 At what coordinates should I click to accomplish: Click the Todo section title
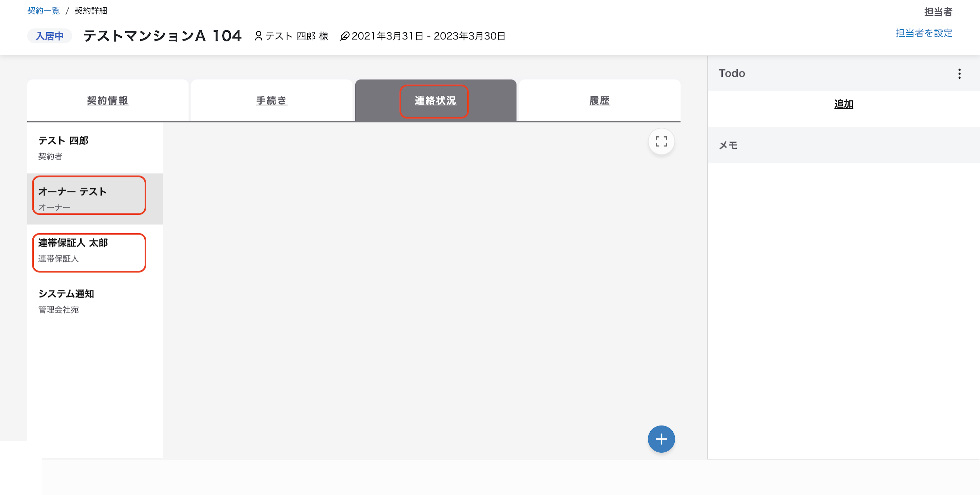[x=732, y=73]
